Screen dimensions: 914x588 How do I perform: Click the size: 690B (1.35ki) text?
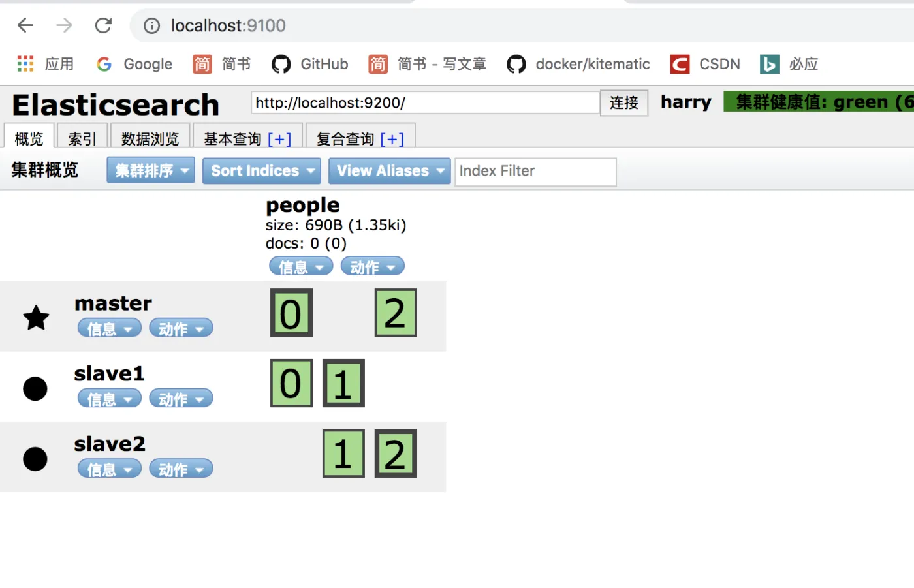coord(336,225)
